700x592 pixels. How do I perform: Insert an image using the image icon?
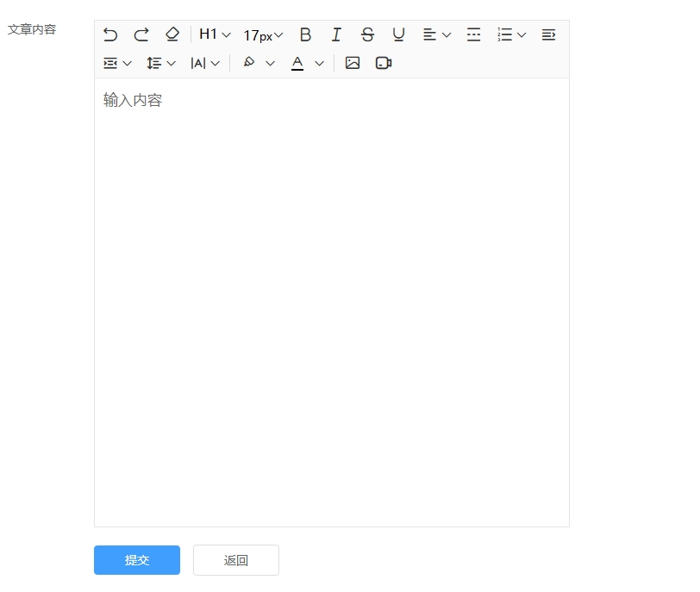click(352, 63)
